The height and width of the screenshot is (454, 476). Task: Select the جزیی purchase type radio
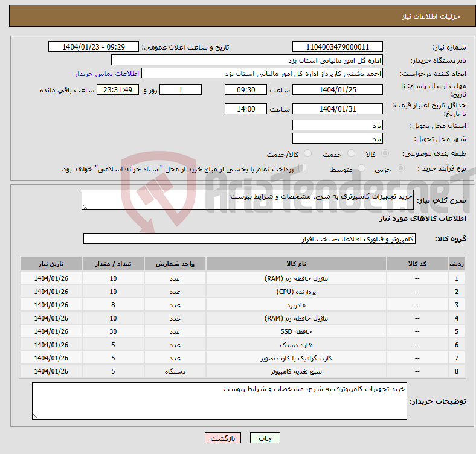coord(400,168)
